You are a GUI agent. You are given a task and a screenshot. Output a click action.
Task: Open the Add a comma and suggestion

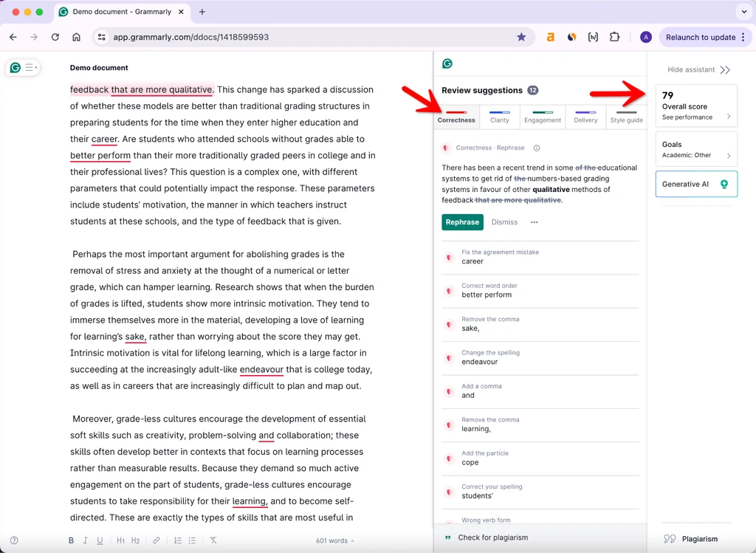tap(540, 391)
